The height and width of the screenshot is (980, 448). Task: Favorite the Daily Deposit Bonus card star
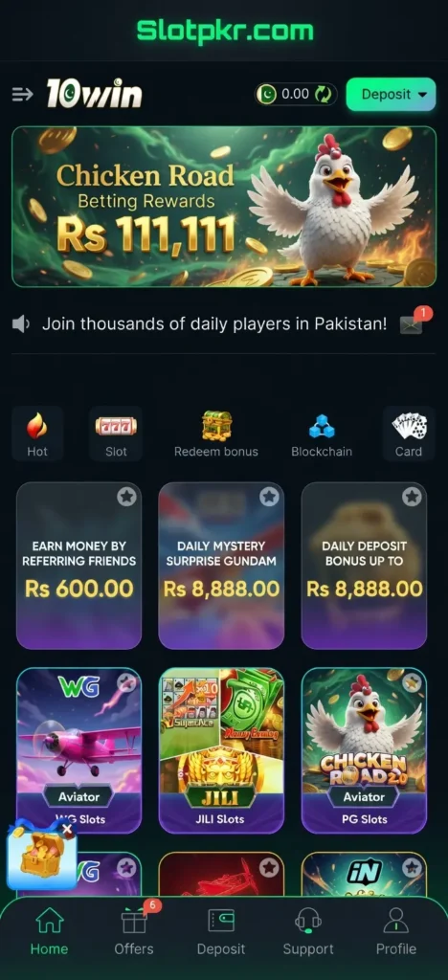pyautogui.click(x=412, y=497)
